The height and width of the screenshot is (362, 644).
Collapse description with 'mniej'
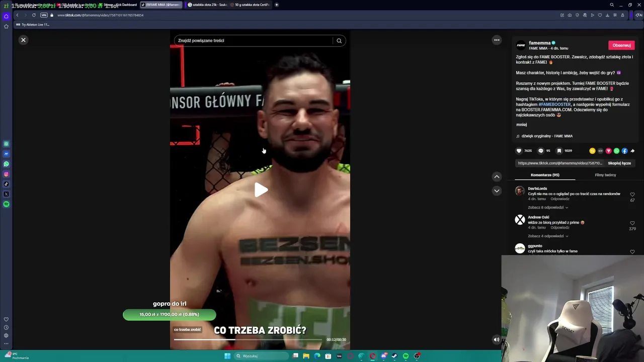(x=521, y=125)
